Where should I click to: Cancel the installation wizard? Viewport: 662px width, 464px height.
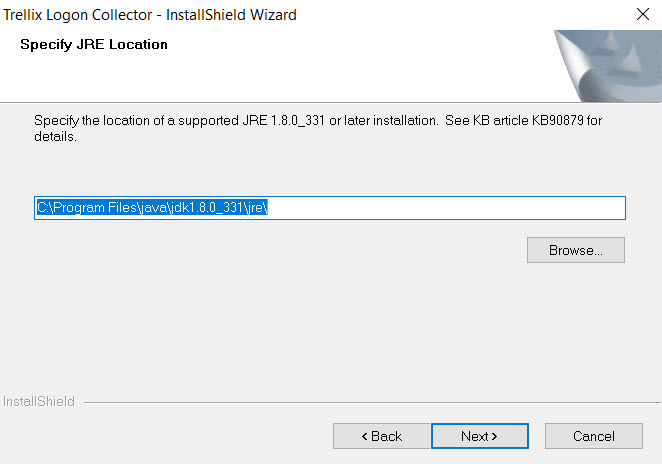[x=594, y=436]
